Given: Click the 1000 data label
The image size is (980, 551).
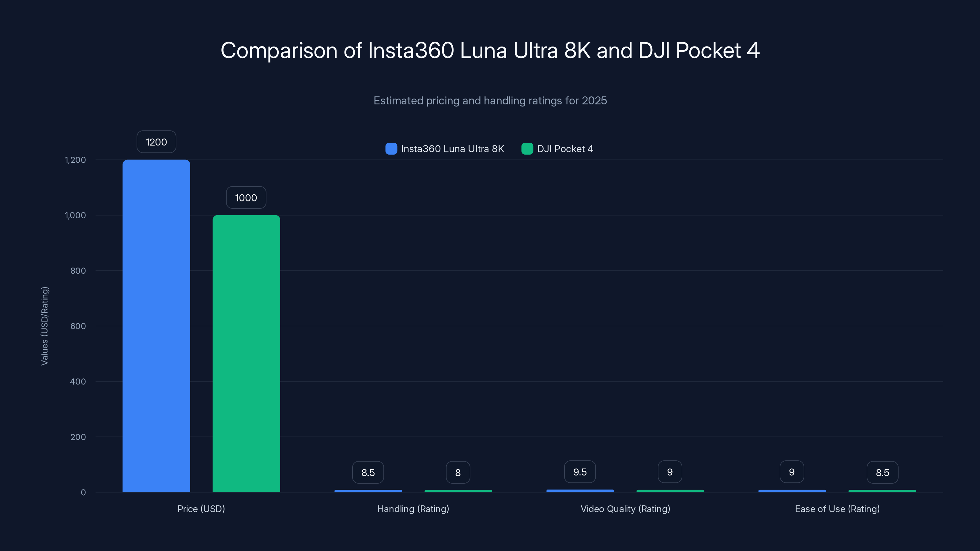Looking at the screenshot, I should pos(246,197).
